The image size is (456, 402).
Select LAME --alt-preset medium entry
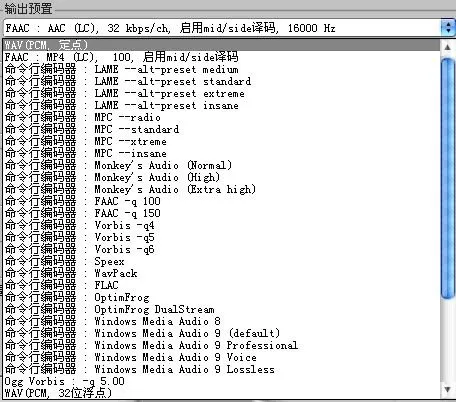222,69
